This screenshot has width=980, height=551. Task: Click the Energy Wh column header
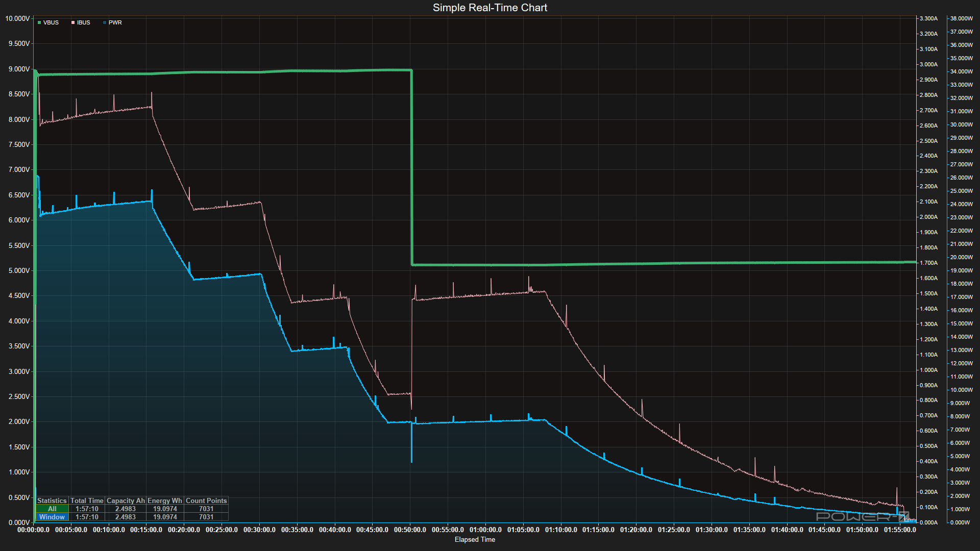click(x=165, y=500)
